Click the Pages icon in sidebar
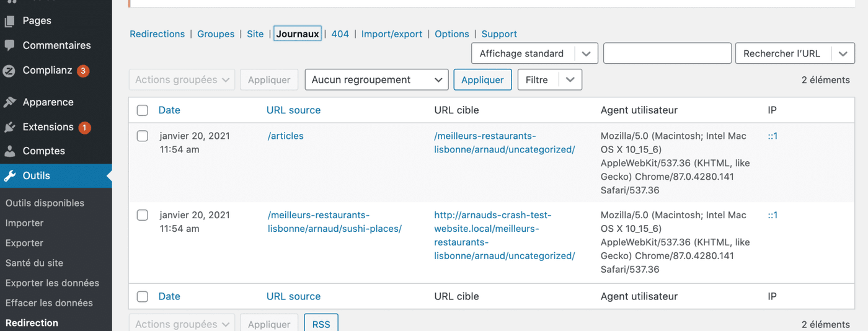The height and width of the screenshot is (331, 868). 9,21
